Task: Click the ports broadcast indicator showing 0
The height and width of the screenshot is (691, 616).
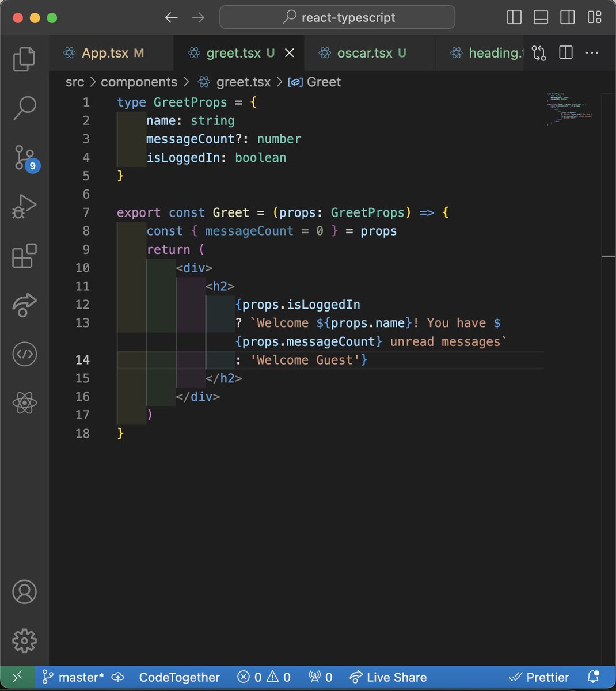Action: pos(321,677)
